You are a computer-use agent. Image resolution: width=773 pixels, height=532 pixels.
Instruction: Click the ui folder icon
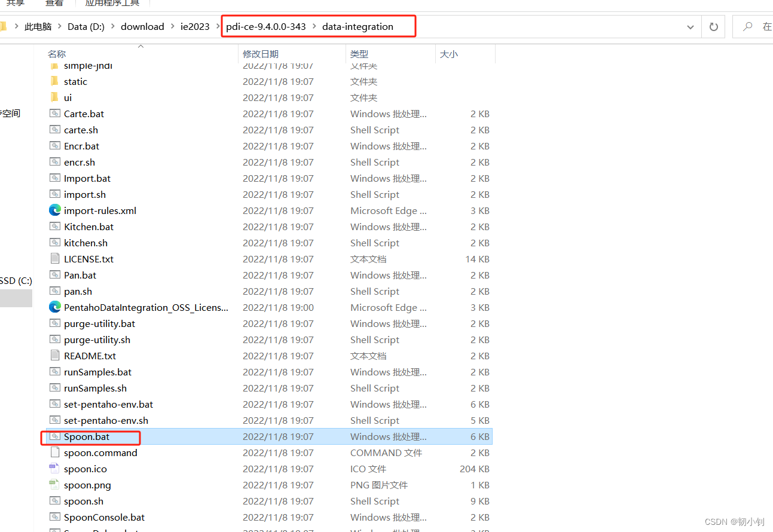(54, 97)
